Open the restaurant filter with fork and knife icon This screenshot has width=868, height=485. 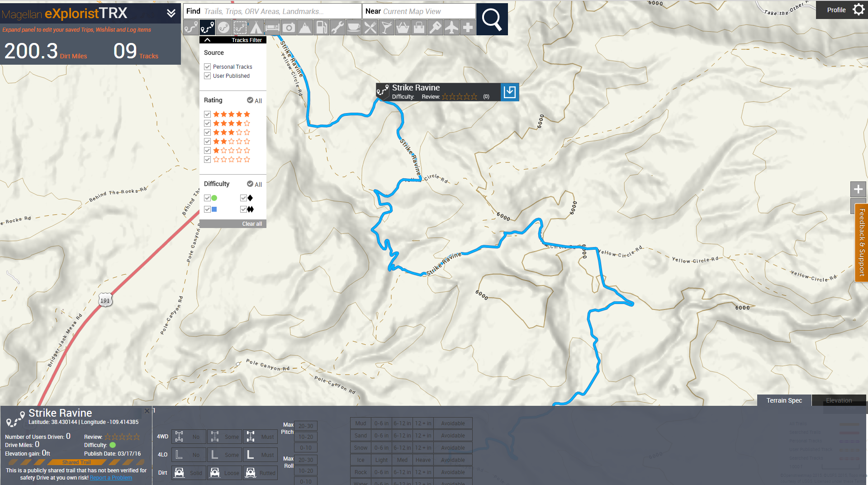[370, 27]
